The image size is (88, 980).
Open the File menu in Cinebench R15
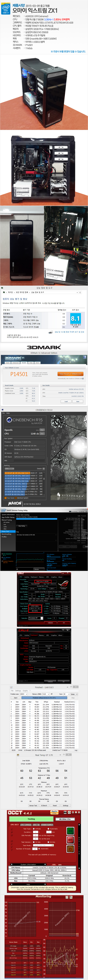click(x=3, y=413)
